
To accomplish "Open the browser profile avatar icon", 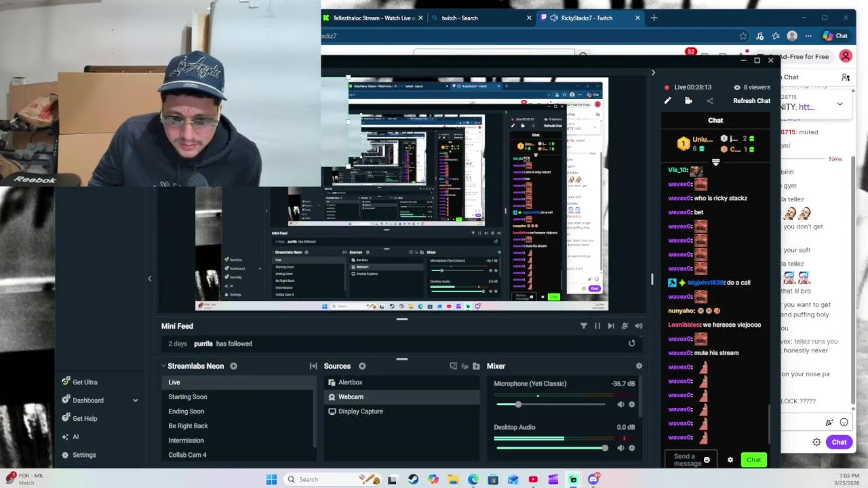I will (x=792, y=36).
